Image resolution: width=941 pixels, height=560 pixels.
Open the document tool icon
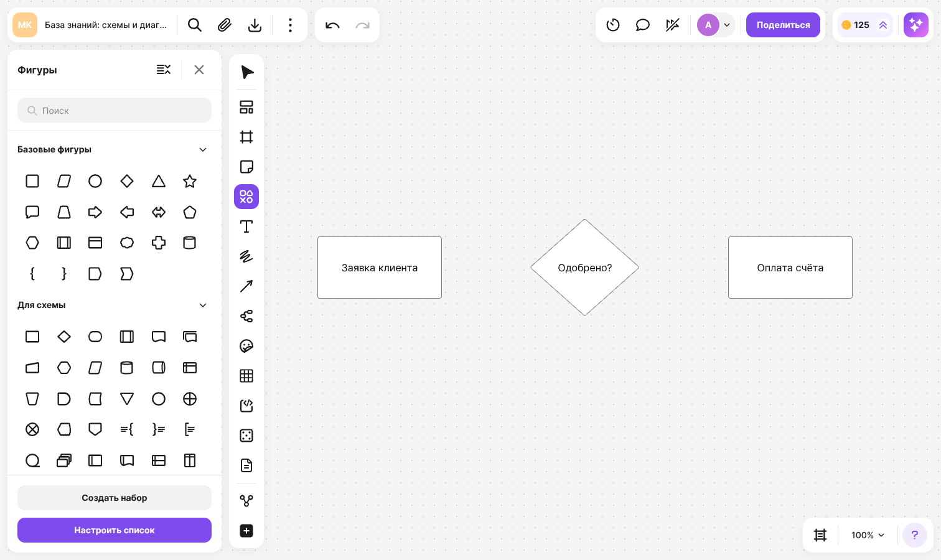[246, 465]
